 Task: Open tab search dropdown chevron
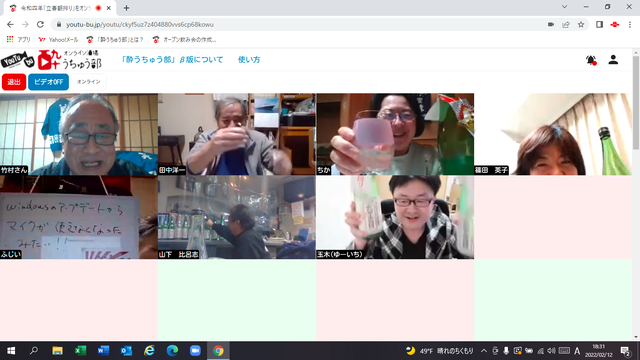pos(564,7)
